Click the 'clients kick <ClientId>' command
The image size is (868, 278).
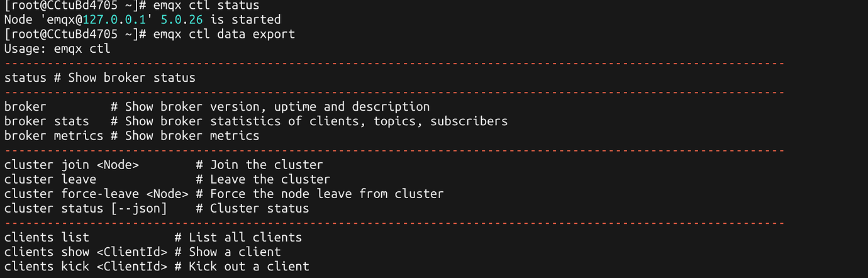pos(86,267)
